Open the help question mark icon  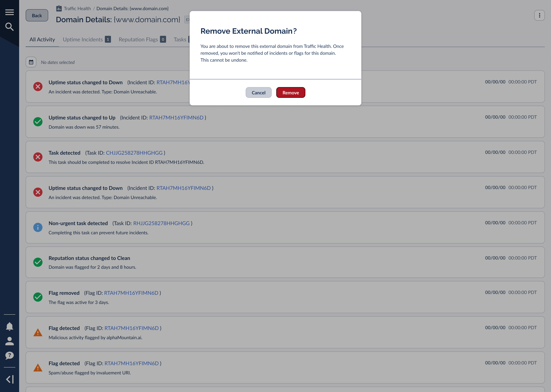point(9,356)
